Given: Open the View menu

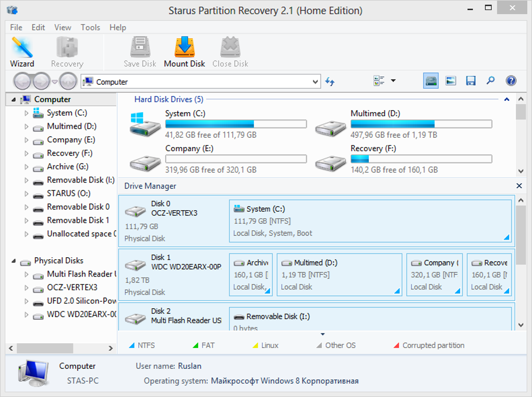Looking at the screenshot, I should pyautogui.click(x=63, y=28).
